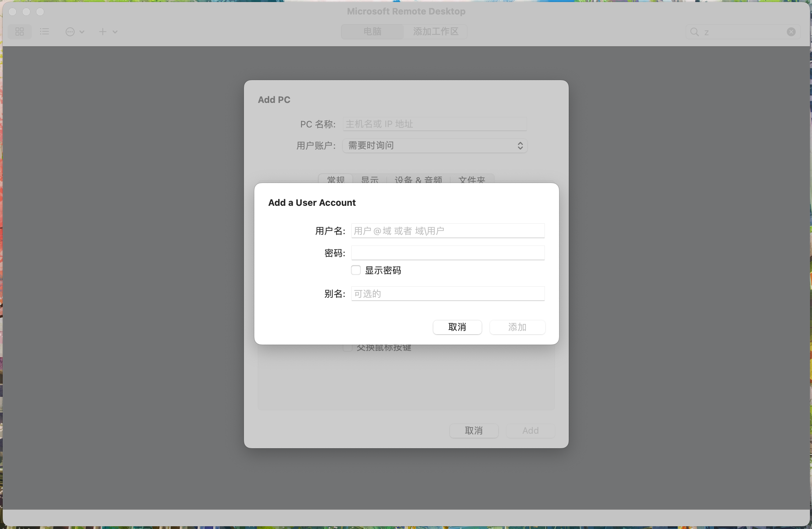Image resolution: width=812 pixels, height=529 pixels.
Task: Check the 显示密码 option then uncheck it
Action: tap(356, 270)
